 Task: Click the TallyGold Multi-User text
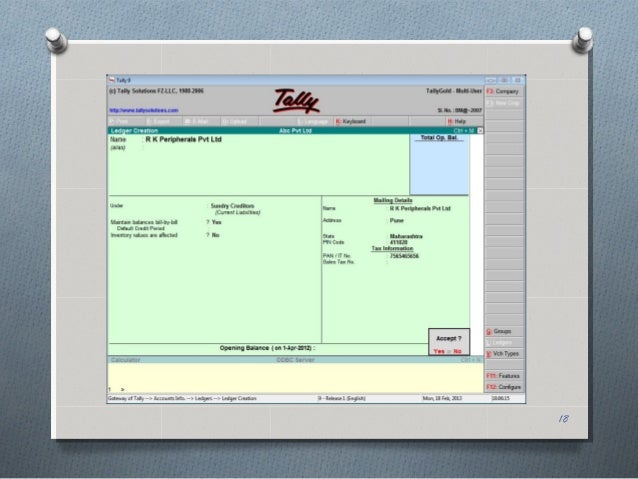point(454,91)
